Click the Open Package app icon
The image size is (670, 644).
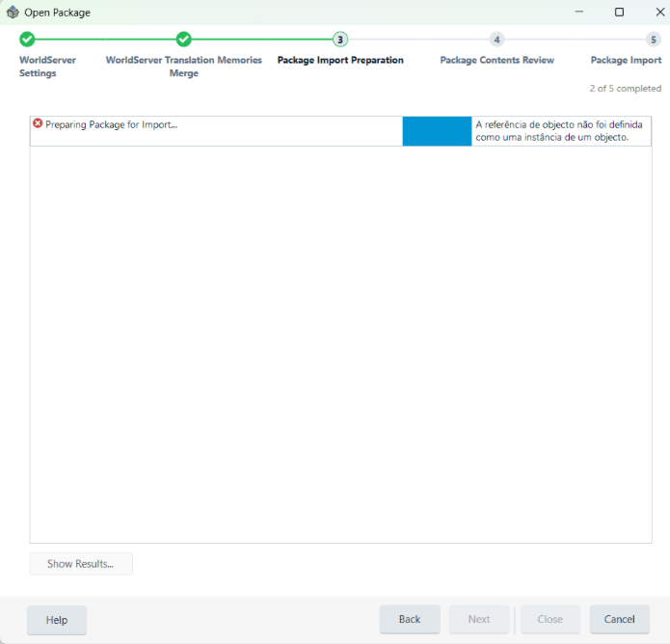click(13, 12)
